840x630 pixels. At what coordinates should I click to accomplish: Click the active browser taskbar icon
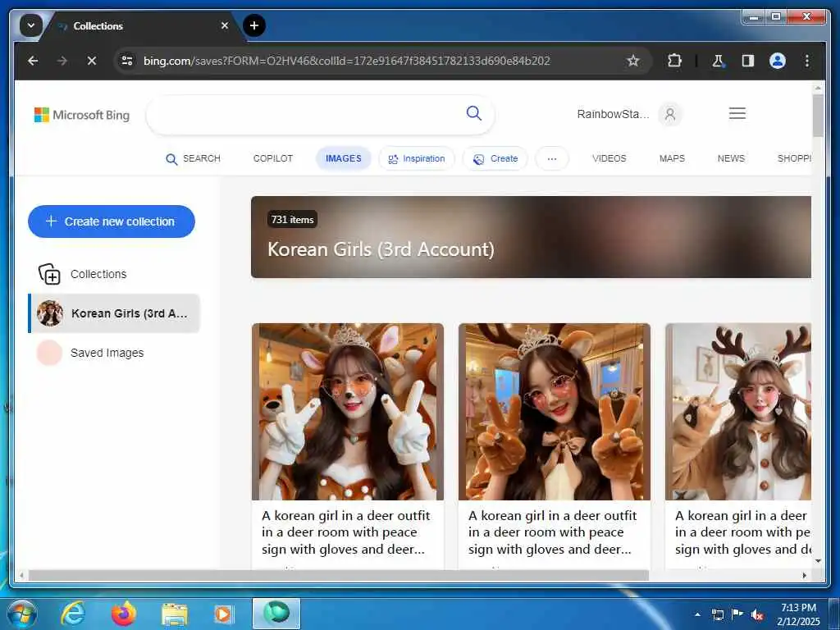coord(276,614)
